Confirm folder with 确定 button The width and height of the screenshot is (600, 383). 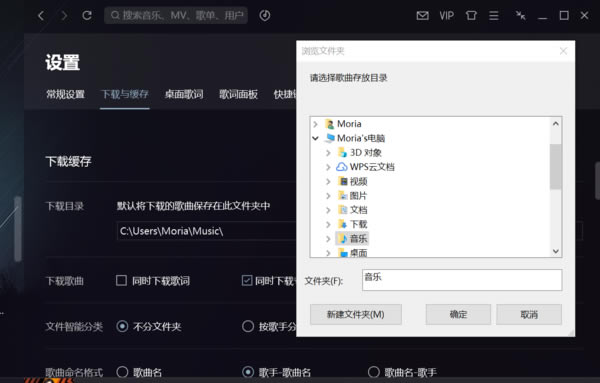coord(458,315)
